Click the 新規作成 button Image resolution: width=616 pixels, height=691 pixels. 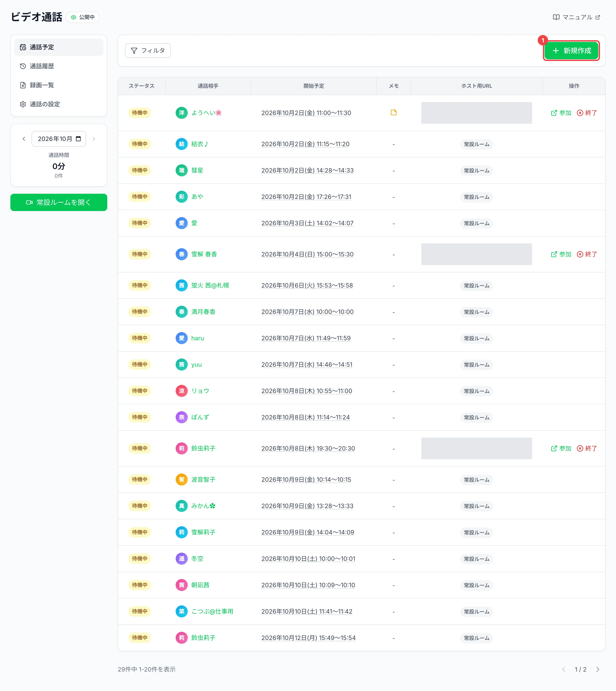click(x=571, y=51)
